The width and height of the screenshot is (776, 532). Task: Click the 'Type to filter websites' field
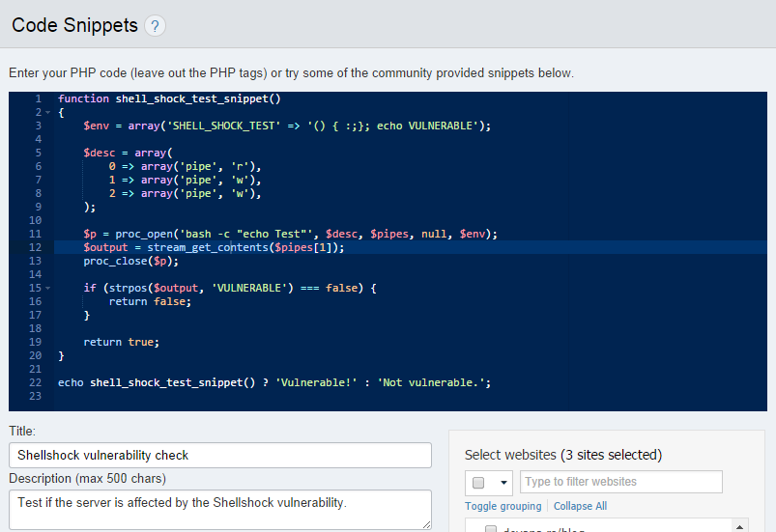pyautogui.click(x=620, y=482)
